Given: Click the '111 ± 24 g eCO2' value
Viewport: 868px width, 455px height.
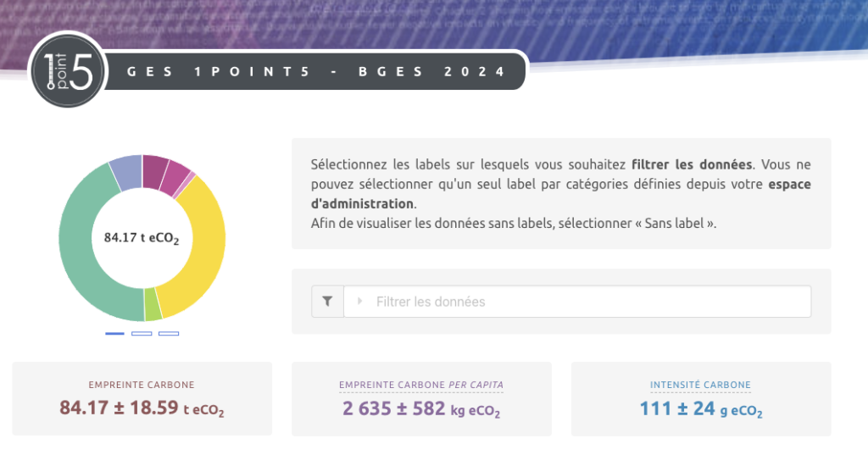Looking at the screenshot, I should pos(700,409).
